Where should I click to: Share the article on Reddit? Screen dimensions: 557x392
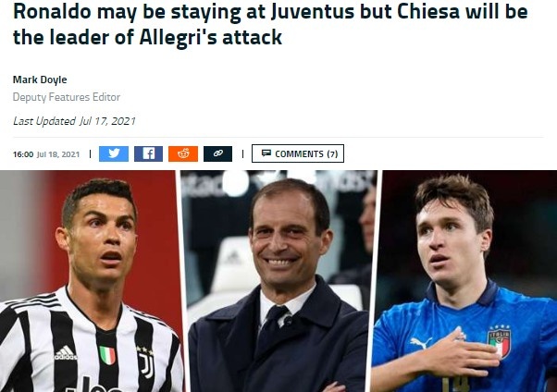click(x=183, y=153)
